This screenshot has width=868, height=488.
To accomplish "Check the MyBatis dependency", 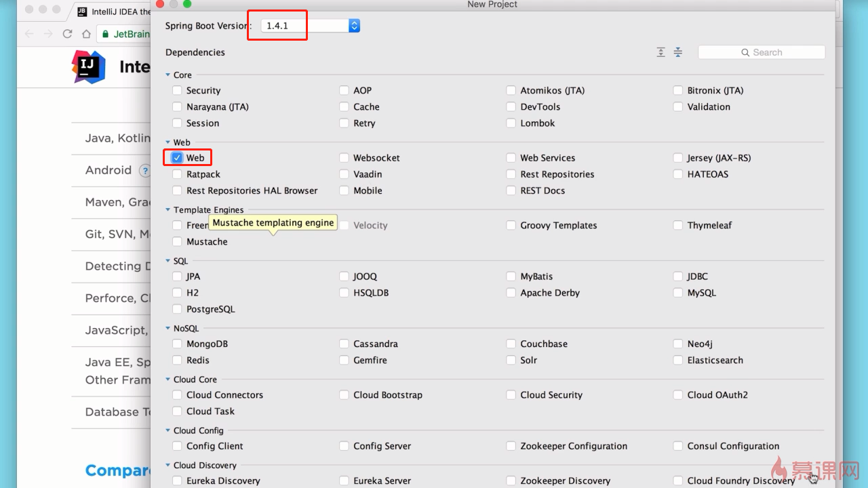I will tap(511, 277).
